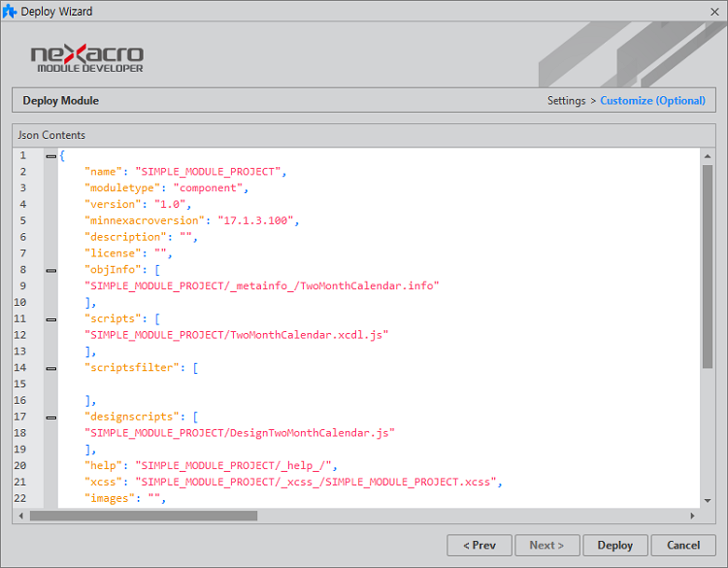Cancel the deploy wizard
The width and height of the screenshot is (728, 568).
[x=689, y=545]
